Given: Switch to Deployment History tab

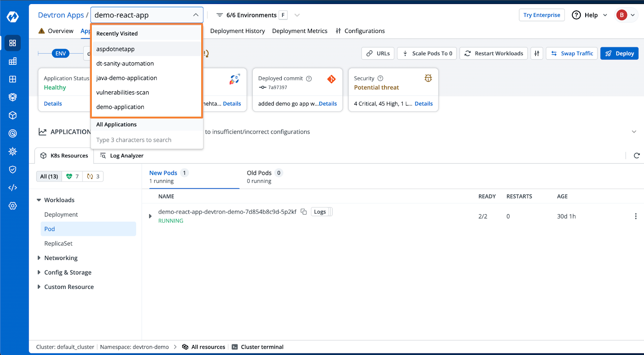Looking at the screenshot, I should tap(237, 31).
